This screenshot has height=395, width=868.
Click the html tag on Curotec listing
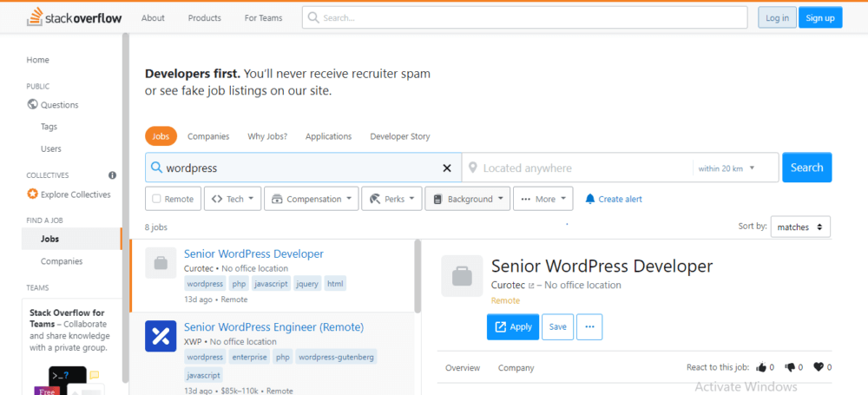point(335,284)
